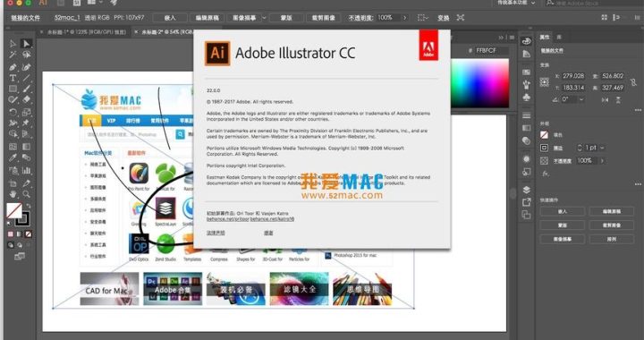Click the 裁剪图像 button in Quick Actions

pyautogui.click(x=612, y=225)
